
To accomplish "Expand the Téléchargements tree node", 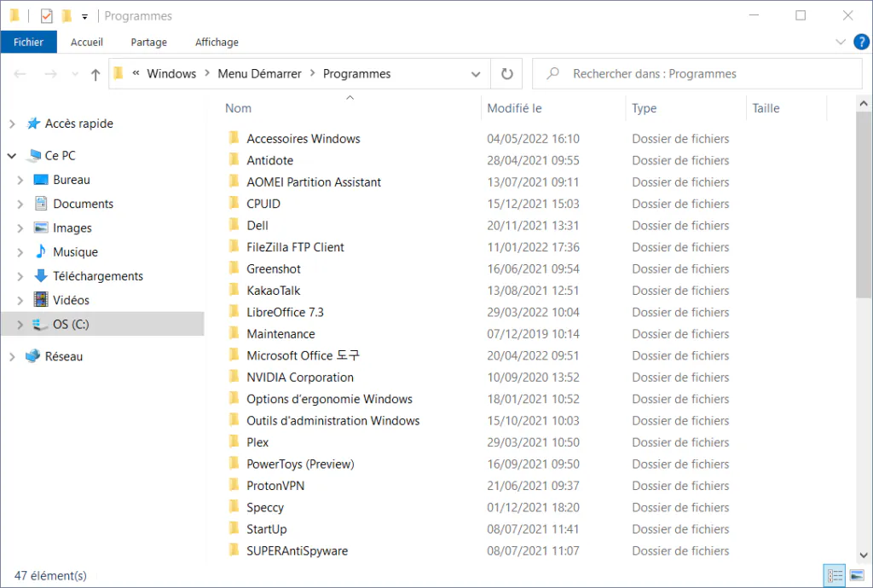I will point(20,276).
